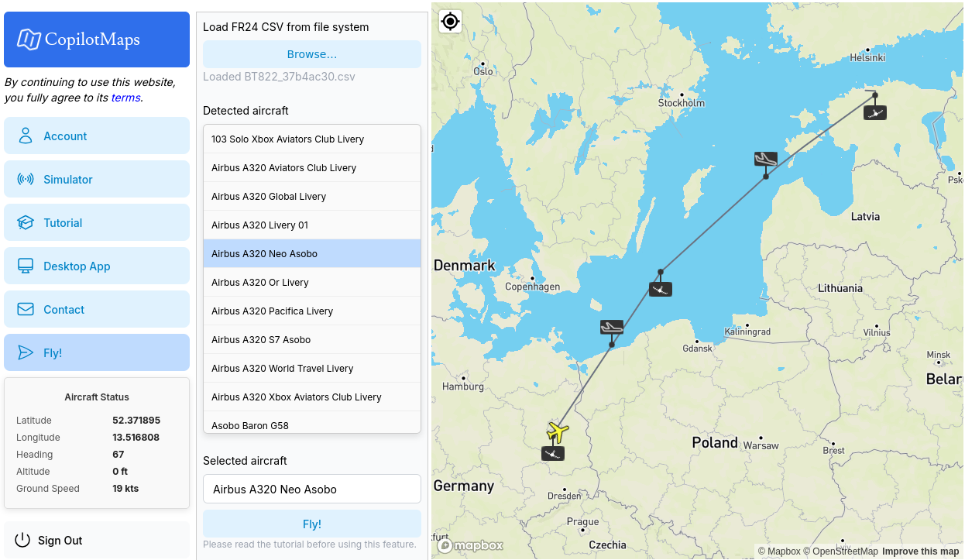Select Airbus A320 Or Livery
This screenshot has width=965, height=560.
click(x=312, y=283)
